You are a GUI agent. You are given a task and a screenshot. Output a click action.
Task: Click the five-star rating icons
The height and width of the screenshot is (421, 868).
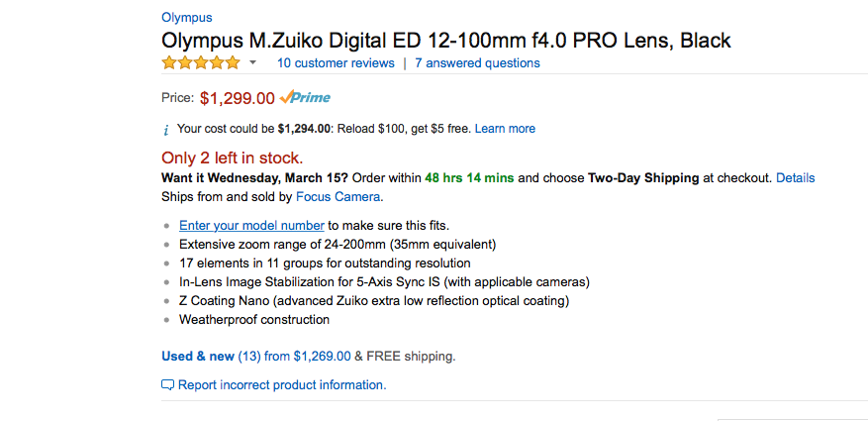(x=201, y=63)
